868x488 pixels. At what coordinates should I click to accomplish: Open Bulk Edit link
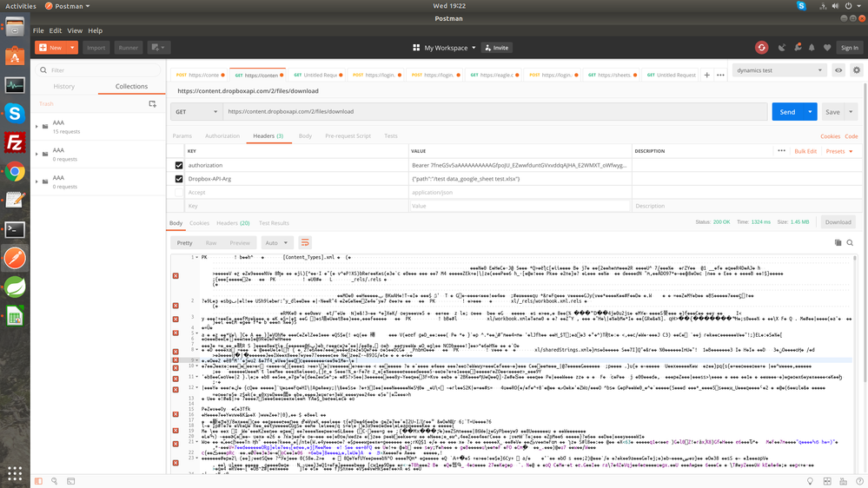pos(805,151)
